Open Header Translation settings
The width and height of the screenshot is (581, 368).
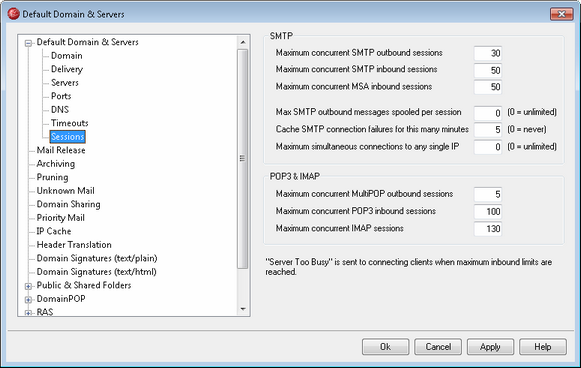point(74,245)
